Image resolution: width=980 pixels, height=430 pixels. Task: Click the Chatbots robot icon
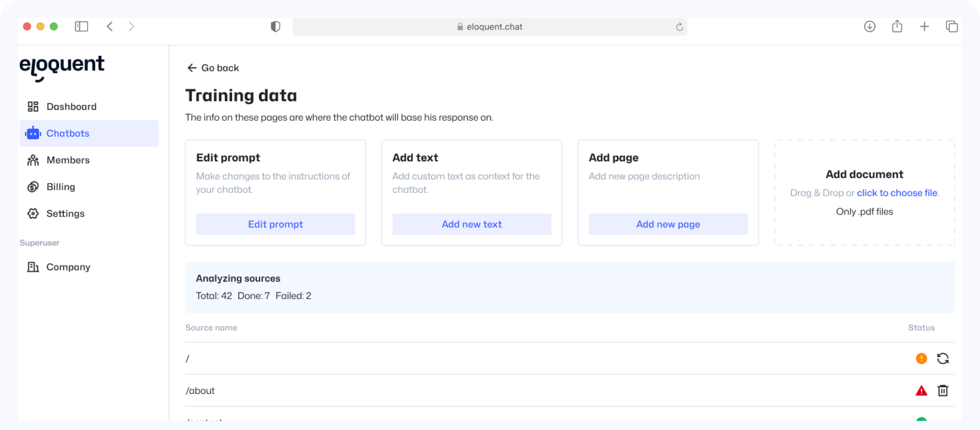pos(33,133)
